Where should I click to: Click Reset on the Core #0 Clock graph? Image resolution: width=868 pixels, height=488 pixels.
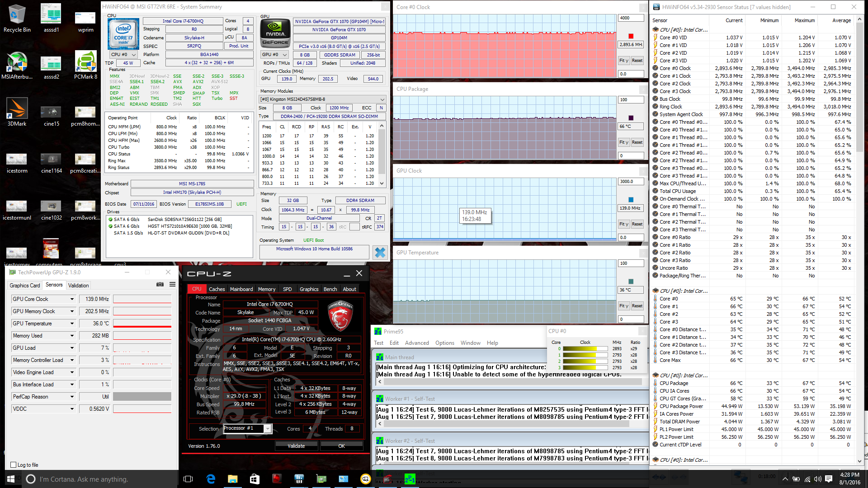637,61
